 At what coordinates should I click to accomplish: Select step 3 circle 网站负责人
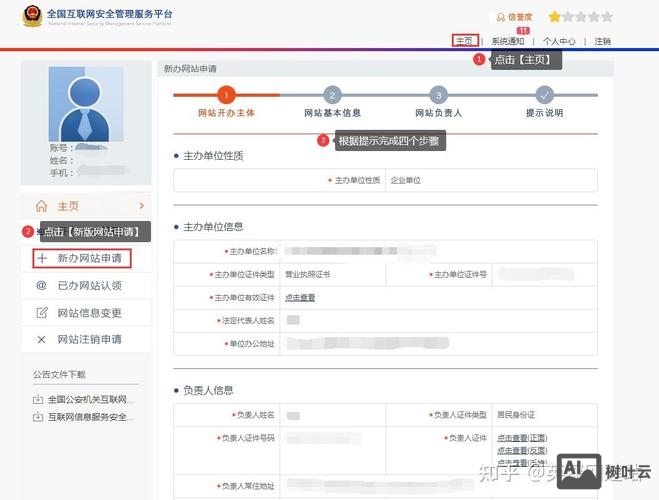(438, 95)
